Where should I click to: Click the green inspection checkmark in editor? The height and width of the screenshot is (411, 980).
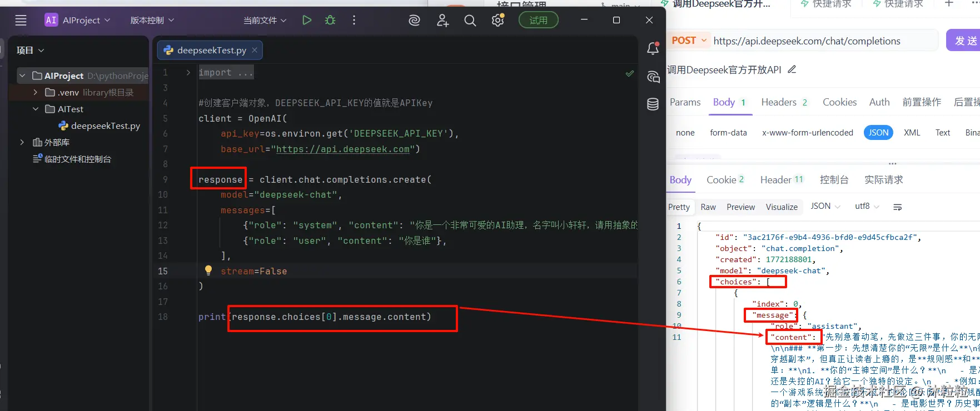tap(629, 73)
